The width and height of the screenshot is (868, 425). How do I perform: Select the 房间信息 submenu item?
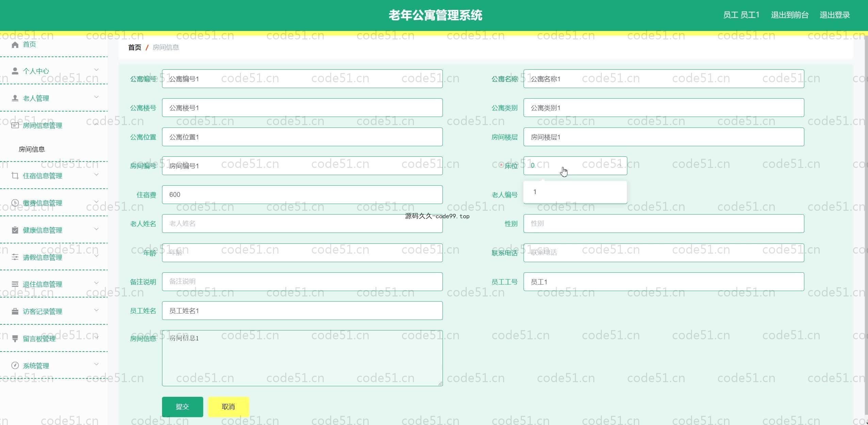(x=32, y=149)
